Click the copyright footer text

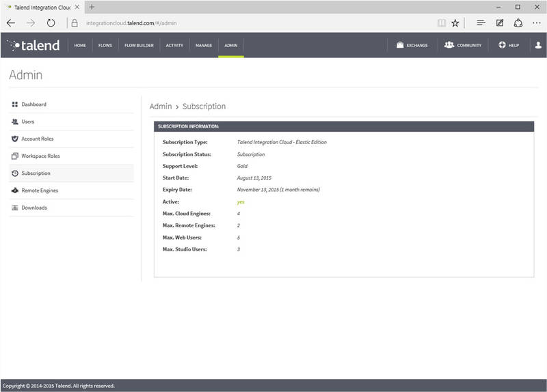59,386
